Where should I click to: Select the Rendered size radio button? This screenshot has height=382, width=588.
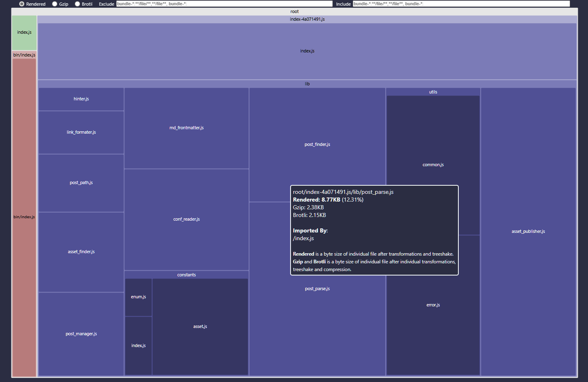[22, 4]
